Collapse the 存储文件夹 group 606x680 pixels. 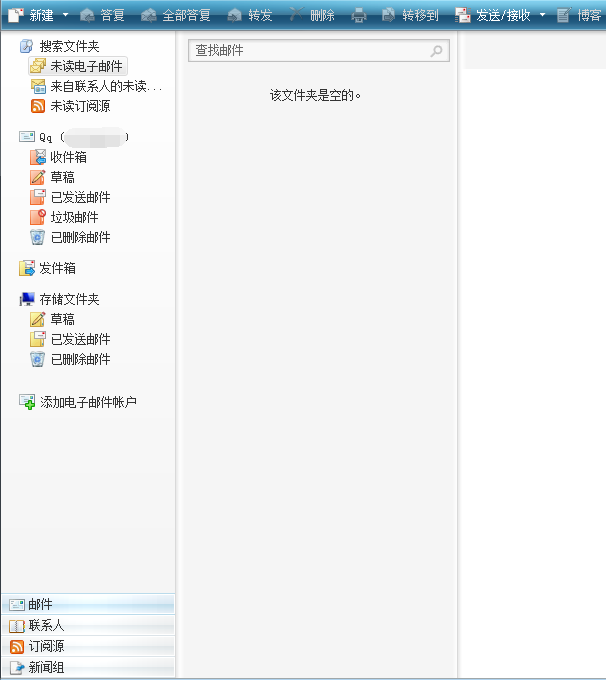point(69,299)
